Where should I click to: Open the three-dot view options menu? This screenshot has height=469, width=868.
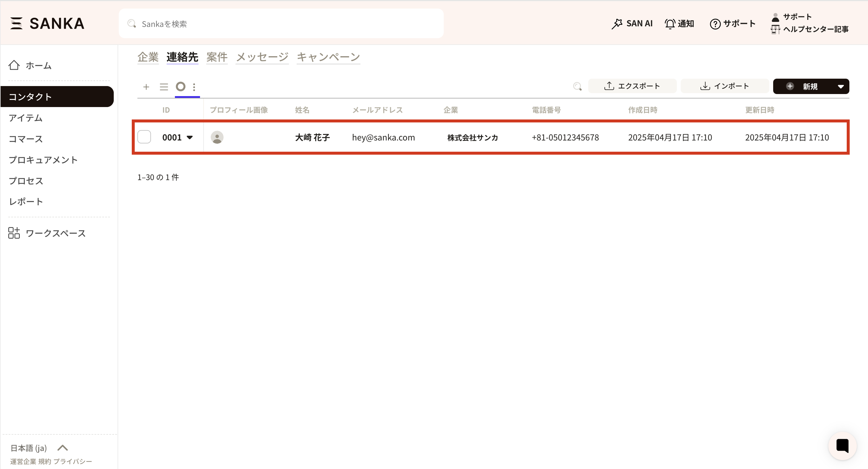194,87
